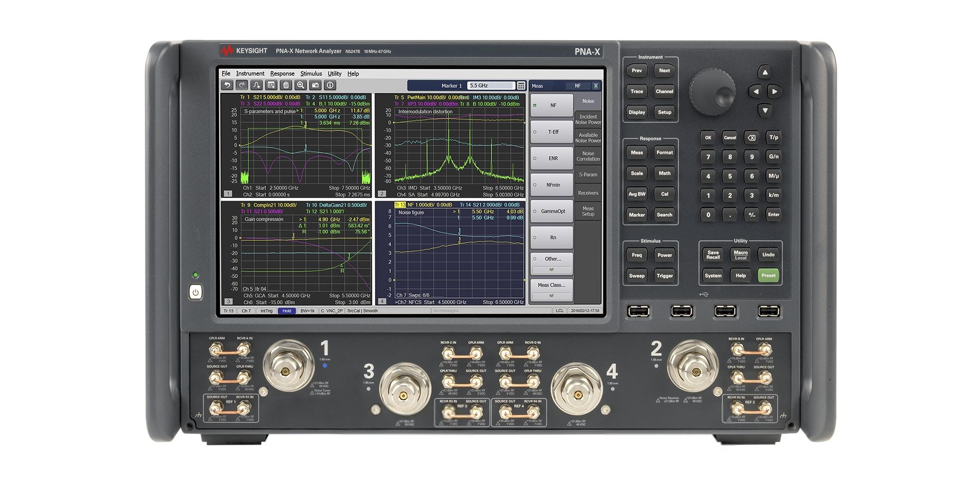Image resolution: width=980 pixels, height=480 pixels.
Task: Select the GammaOpt measurement radio softkey
Action: (552, 211)
